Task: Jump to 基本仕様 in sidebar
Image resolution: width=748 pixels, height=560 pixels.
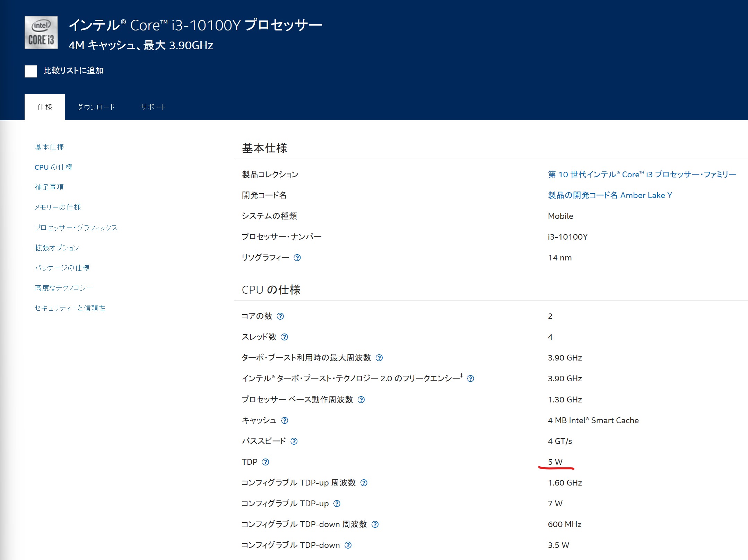Action: 49,147
